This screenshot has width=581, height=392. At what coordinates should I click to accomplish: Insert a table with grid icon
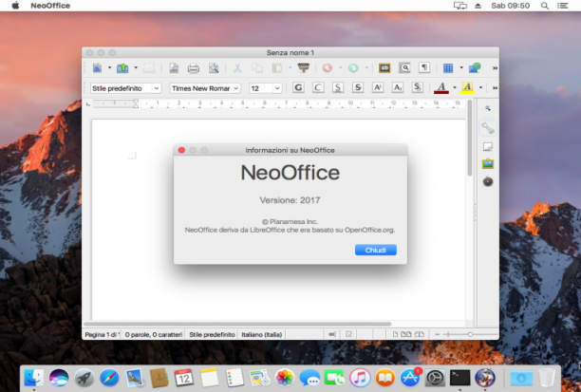pyautogui.click(x=448, y=67)
